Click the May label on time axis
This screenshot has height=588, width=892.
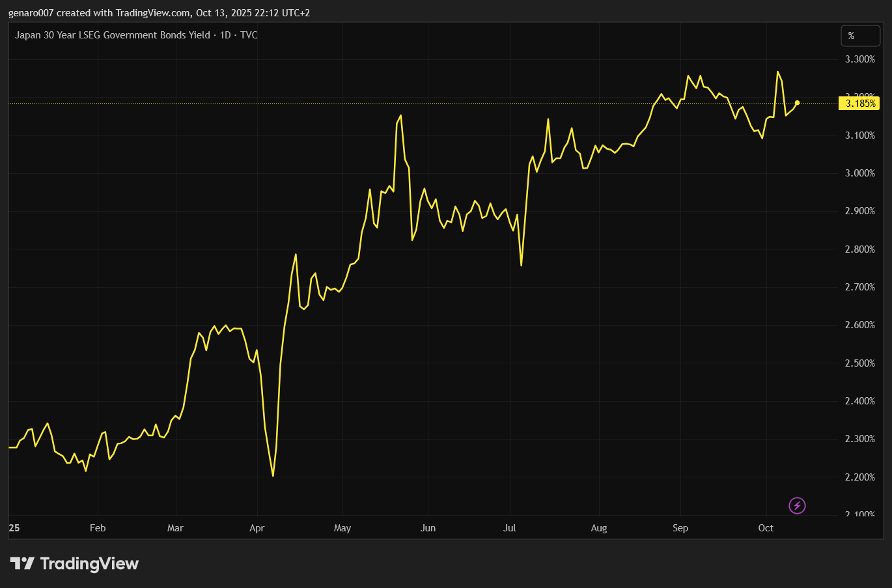point(342,528)
